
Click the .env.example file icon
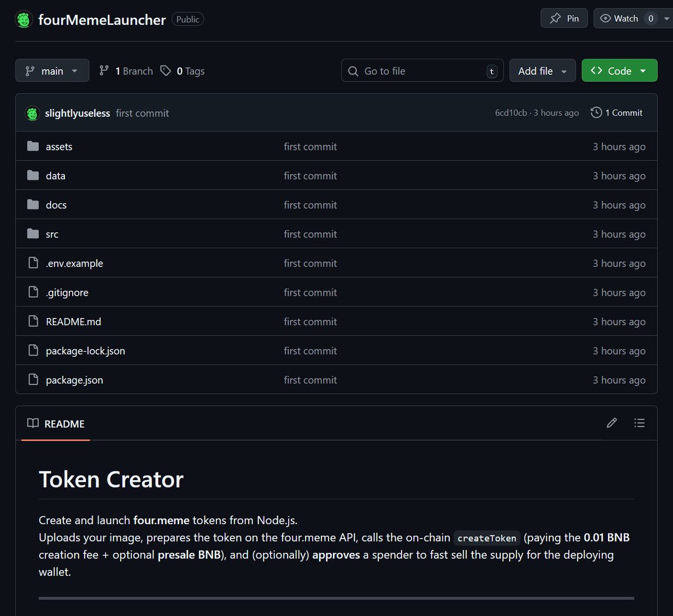pyautogui.click(x=33, y=263)
